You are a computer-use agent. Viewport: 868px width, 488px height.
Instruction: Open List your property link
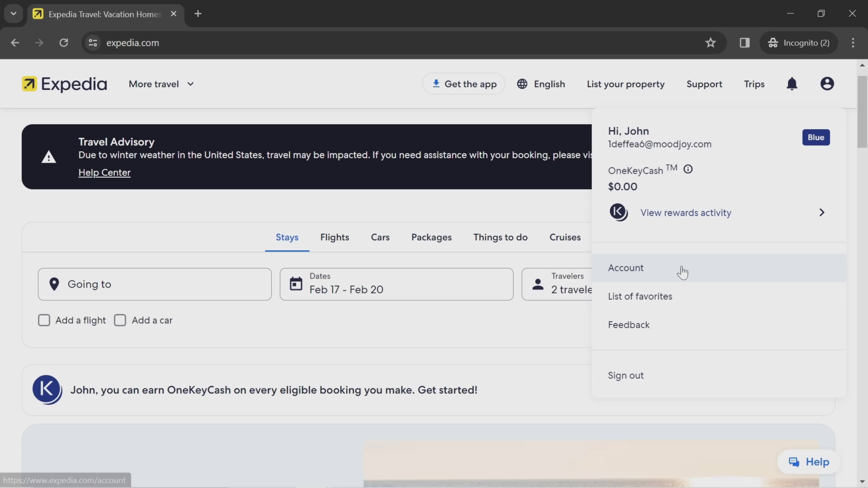point(626,84)
